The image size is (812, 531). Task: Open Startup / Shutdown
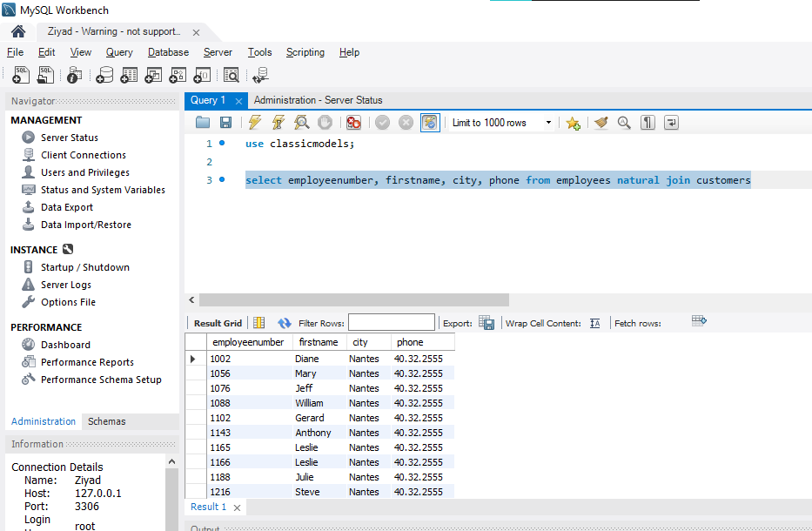(85, 267)
